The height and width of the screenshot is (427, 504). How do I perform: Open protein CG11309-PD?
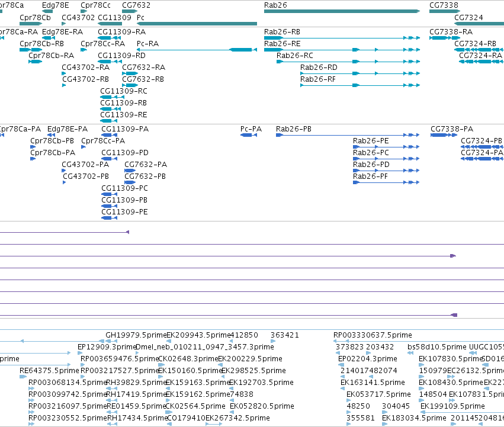(x=125, y=153)
